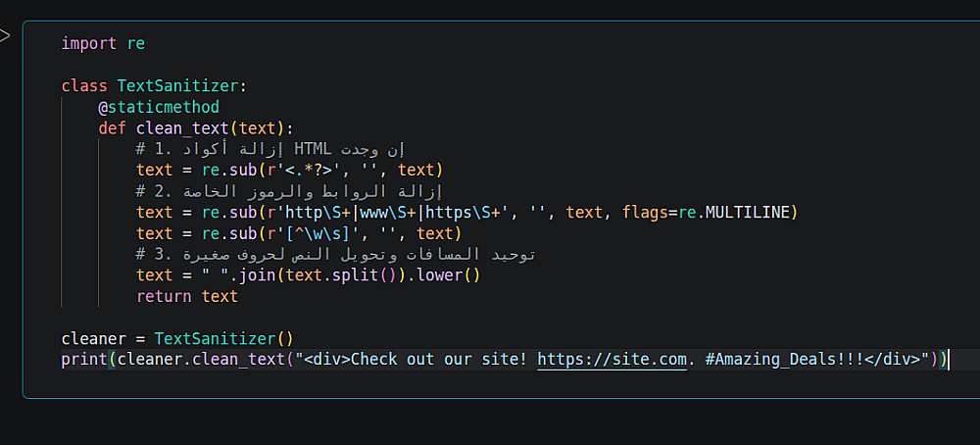The height and width of the screenshot is (445, 980).
Task: Click comment number 1 mentioning HTML
Action: [269, 149]
